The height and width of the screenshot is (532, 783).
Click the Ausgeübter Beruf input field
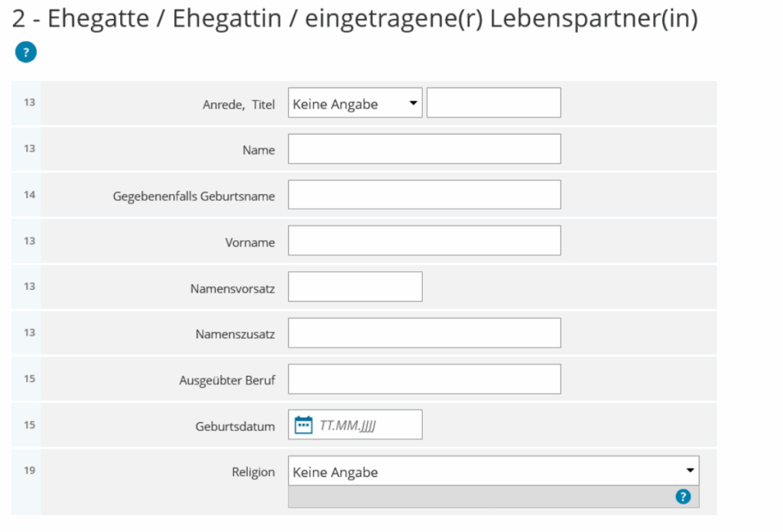[424, 379]
